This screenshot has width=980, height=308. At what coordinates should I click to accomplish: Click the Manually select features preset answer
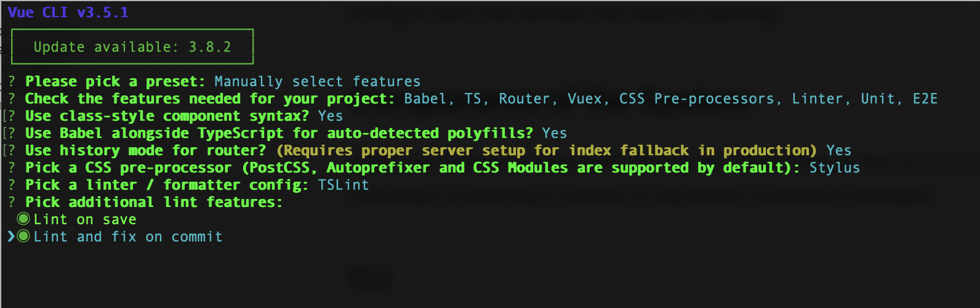point(317,81)
